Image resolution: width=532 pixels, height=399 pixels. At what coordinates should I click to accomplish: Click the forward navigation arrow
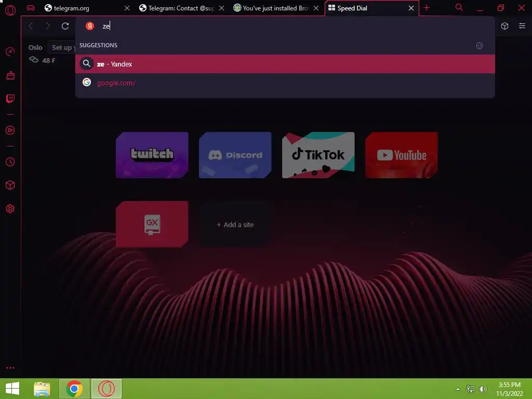click(48, 26)
